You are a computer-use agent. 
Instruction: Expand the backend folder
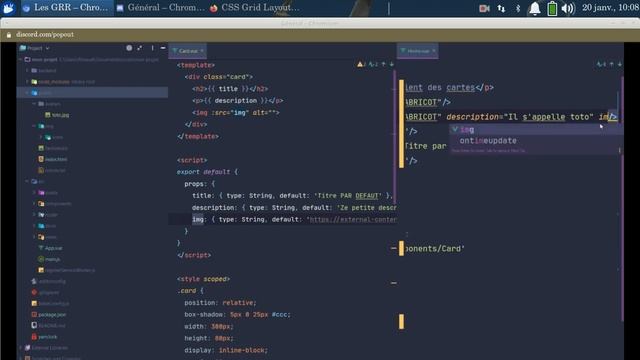pyautogui.click(x=27, y=71)
